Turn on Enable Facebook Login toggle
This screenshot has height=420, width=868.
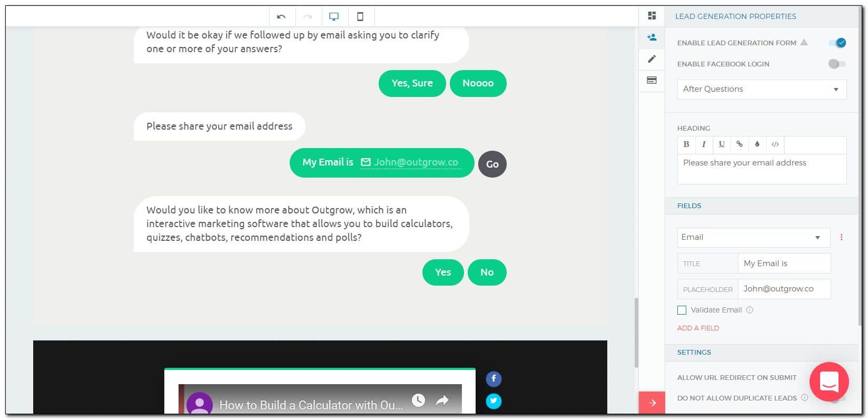[x=836, y=64]
